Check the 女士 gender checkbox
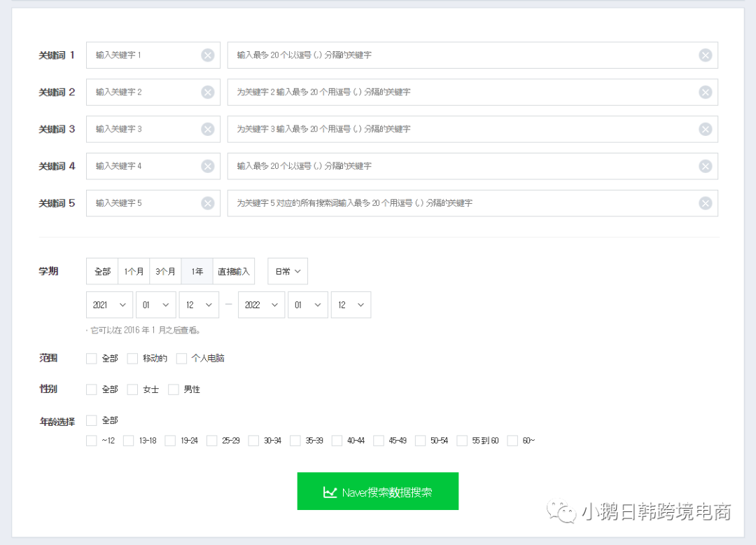Screen dimensions: 756x545 [132, 389]
